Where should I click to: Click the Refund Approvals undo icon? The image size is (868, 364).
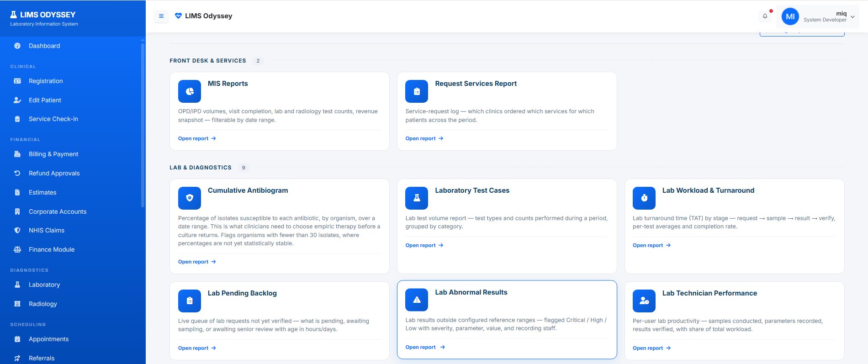17,173
